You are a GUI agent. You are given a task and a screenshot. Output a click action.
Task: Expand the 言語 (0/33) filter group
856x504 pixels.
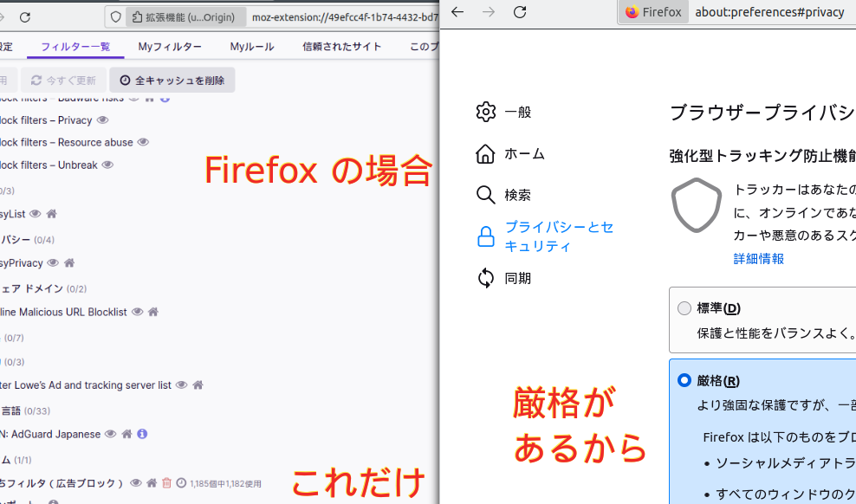coord(25,410)
